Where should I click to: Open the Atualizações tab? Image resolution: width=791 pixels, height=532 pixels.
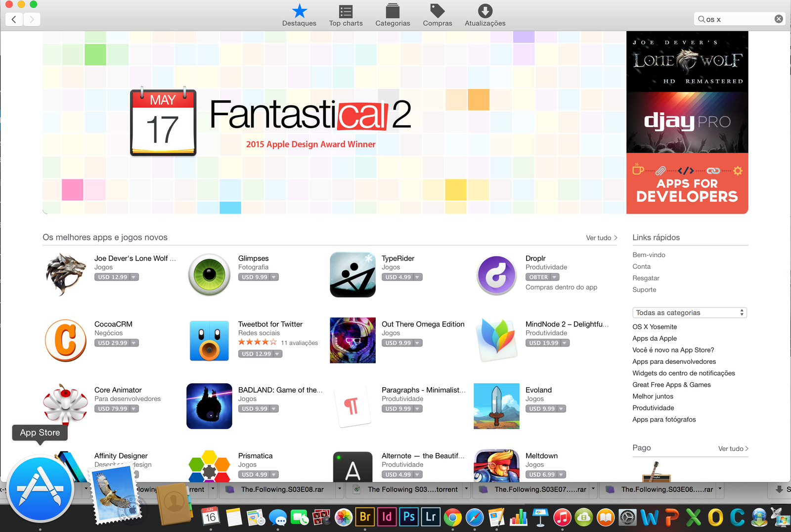484,16
